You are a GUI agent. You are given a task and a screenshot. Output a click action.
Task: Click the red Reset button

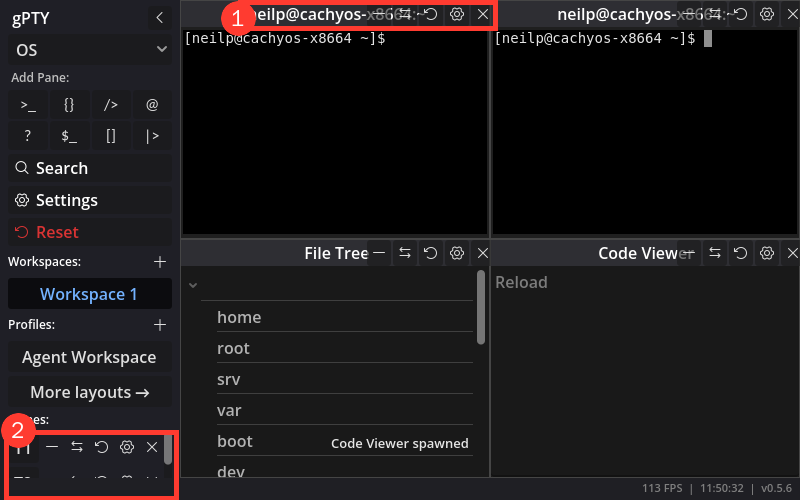coord(90,232)
